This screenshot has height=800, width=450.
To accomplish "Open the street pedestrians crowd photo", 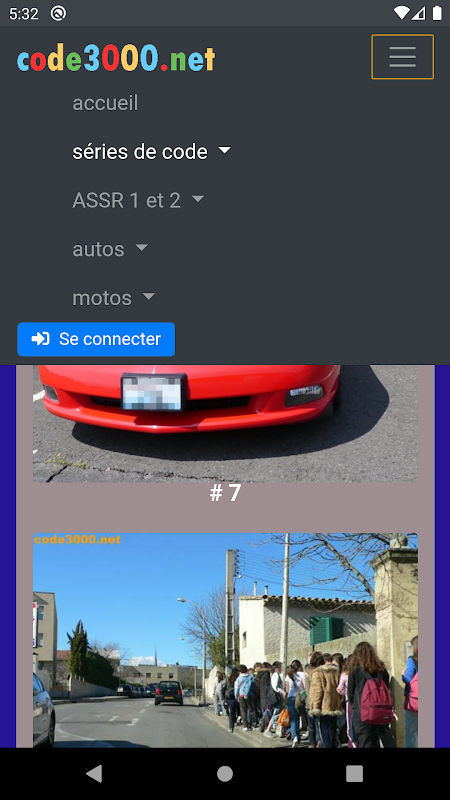I will pyautogui.click(x=226, y=640).
